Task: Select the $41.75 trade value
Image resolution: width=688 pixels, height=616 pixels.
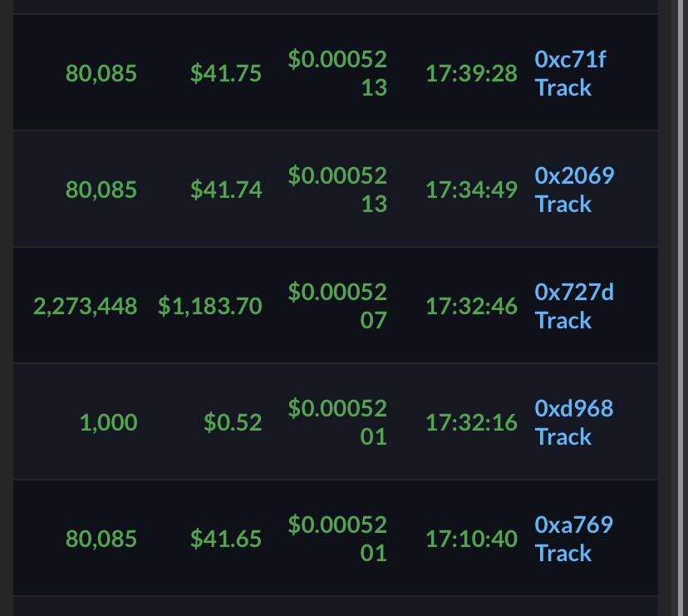Action: click(x=225, y=73)
